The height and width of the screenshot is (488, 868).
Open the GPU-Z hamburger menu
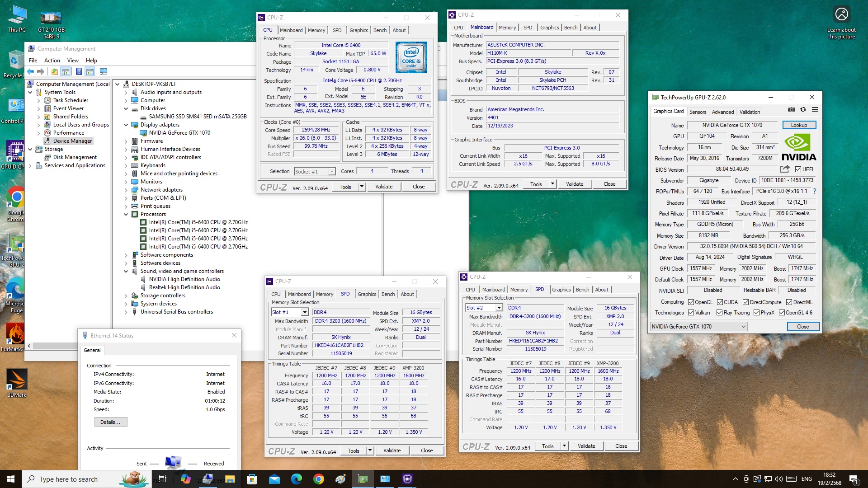pyautogui.click(x=815, y=109)
